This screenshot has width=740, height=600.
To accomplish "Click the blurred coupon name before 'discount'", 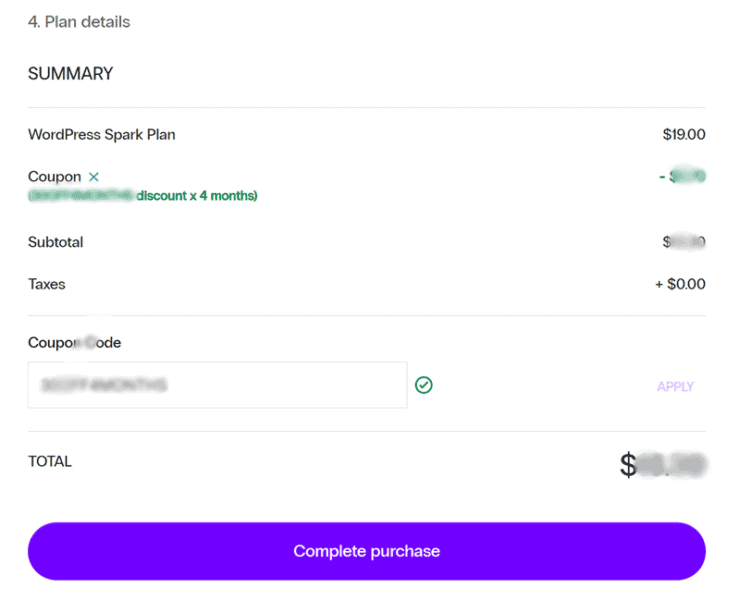I will click(x=81, y=195).
